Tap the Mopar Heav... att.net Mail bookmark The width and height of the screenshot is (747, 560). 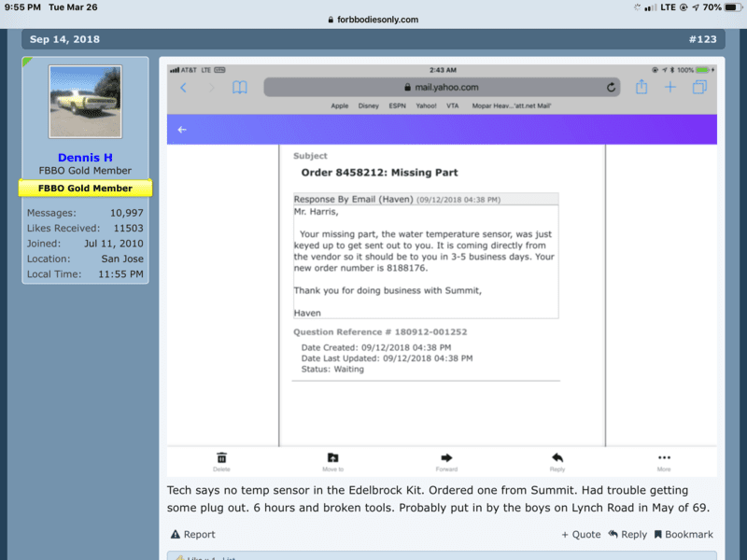(512, 105)
